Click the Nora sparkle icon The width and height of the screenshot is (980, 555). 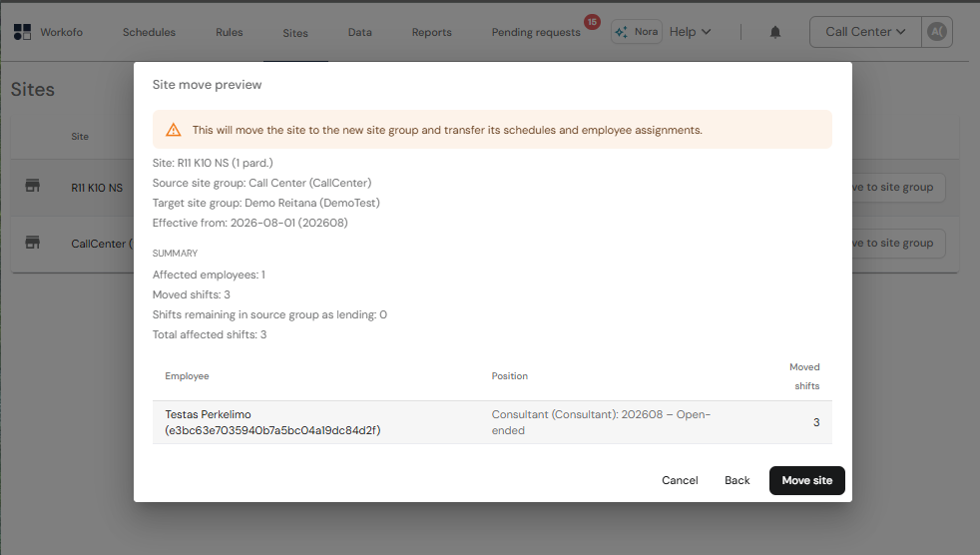[x=622, y=32]
